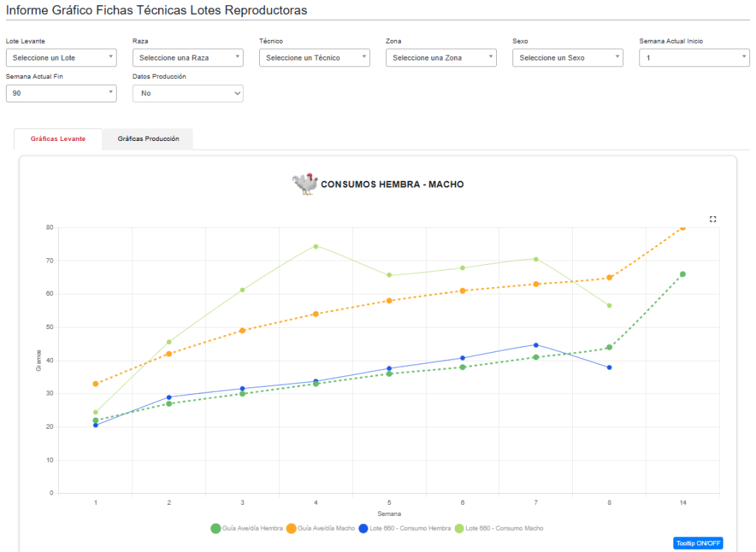Toggle Guía Ave/día Macho legend series

tap(320, 528)
